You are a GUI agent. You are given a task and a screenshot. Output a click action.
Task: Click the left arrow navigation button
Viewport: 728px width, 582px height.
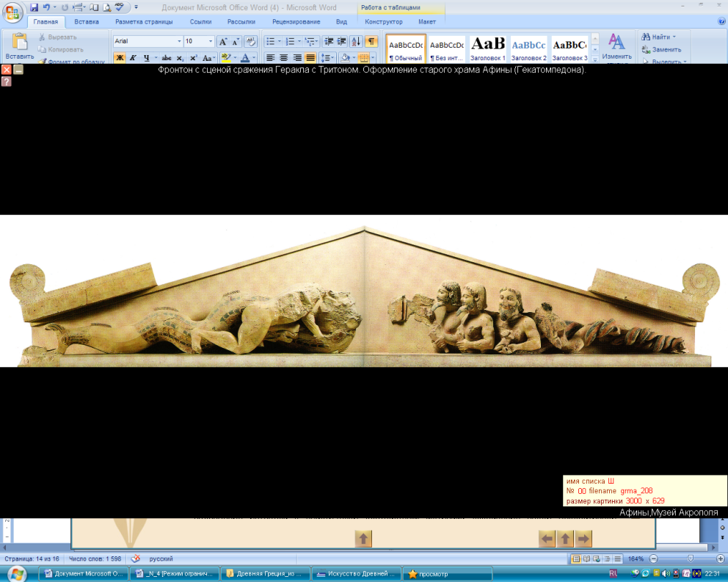click(547, 539)
